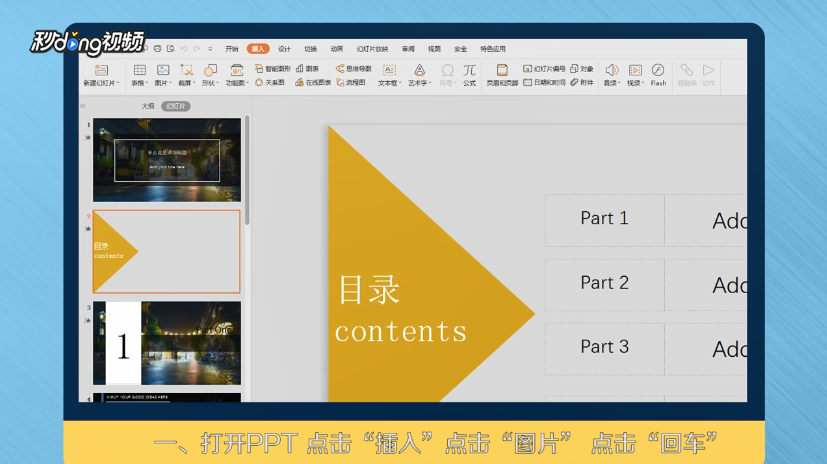
Task: Undo the last action
Action: pyautogui.click(x=184, y=49)
